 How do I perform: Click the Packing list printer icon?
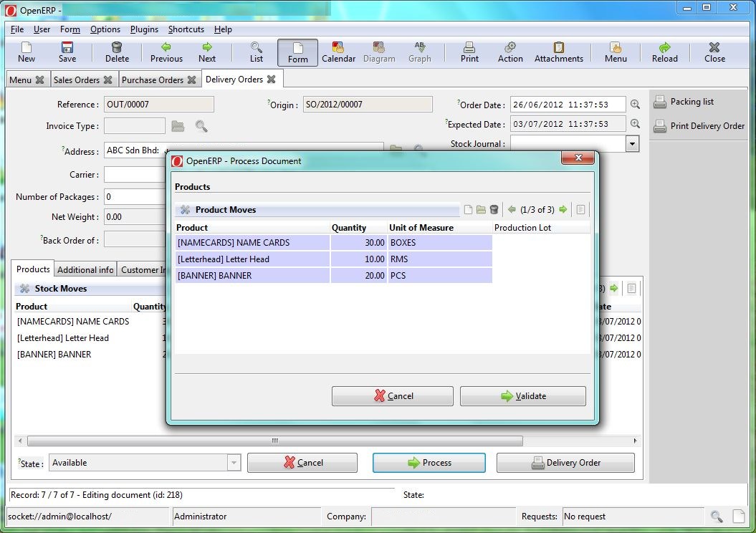pyautogui.click(x=659, y=102)
